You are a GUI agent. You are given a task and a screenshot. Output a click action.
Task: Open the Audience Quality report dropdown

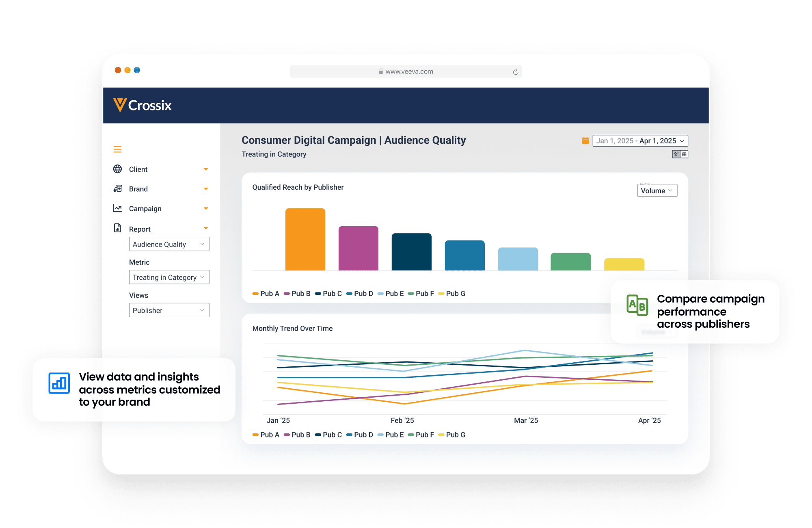(x=169, y=244)
